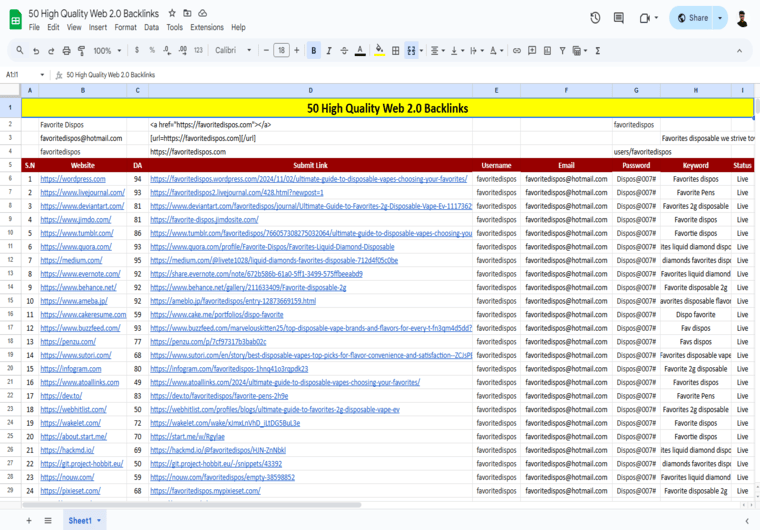Click the Share button

coord(691,18)
